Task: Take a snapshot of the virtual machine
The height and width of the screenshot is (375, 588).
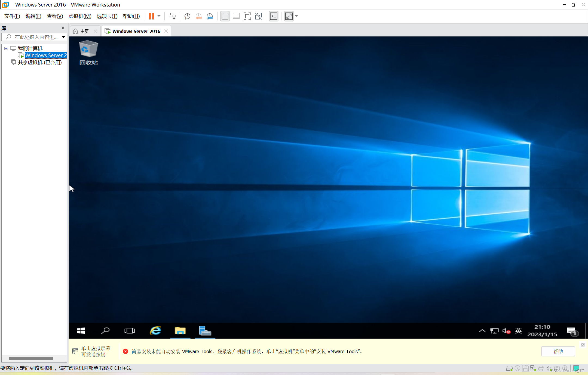Action: [187, 16]
